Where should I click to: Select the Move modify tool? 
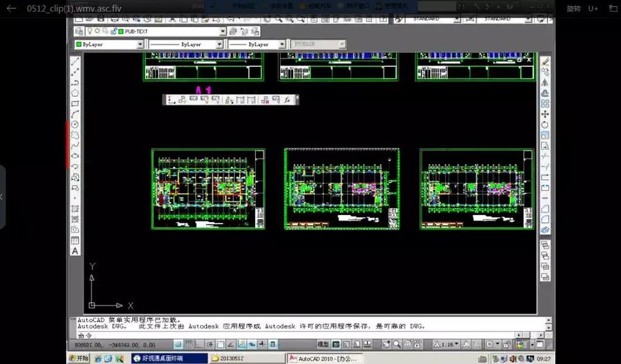pyautogui.click(x=545, y=114)
